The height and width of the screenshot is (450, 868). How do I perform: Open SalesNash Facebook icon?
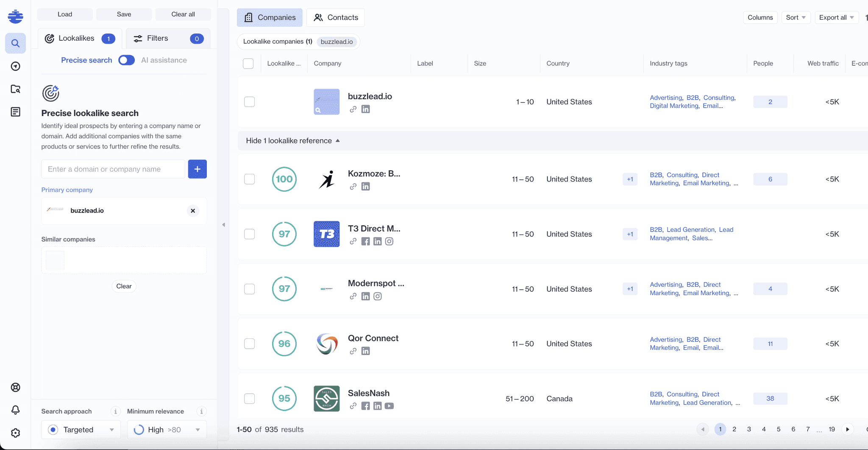point(365,406)
